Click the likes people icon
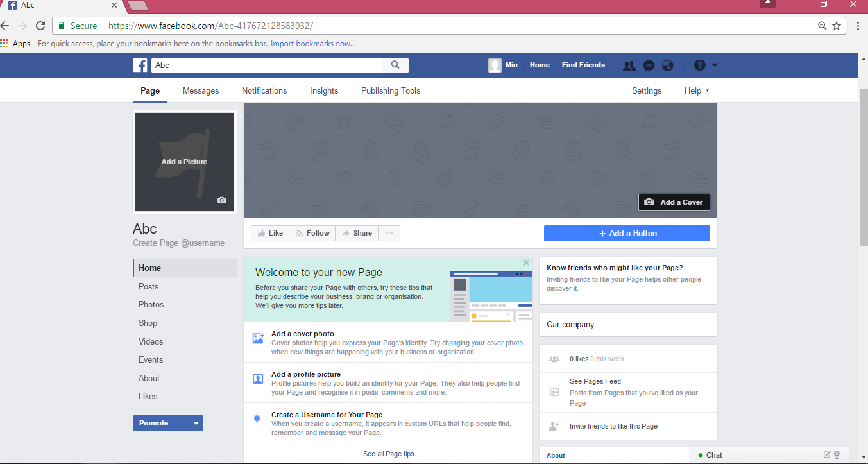The height and width of the screenshot is (464, 868). [555, 359]
